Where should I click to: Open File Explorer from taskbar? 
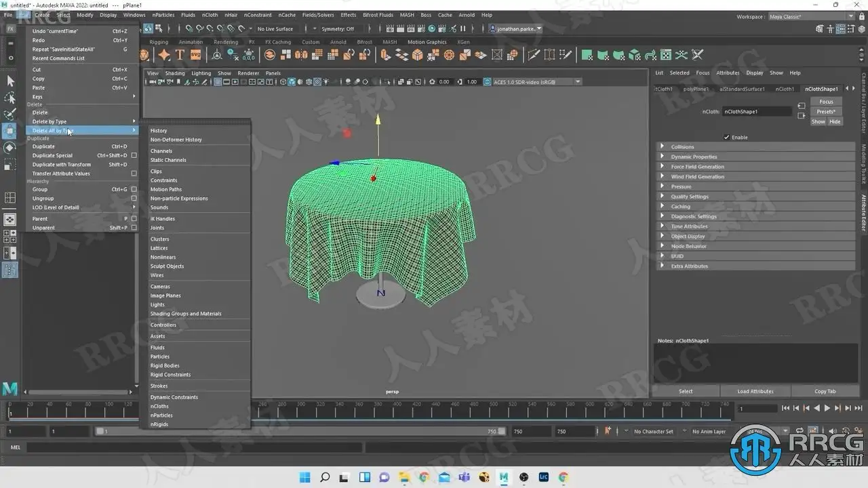[x=404, y=478]
